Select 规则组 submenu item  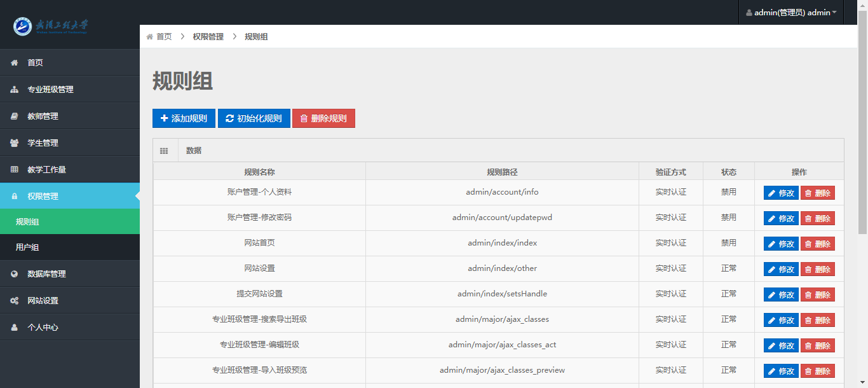coord(27,222)
